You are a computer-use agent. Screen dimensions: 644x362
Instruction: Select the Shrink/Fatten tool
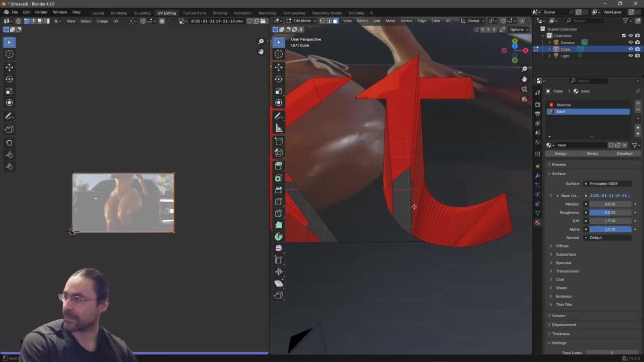[x=279, y=271]
